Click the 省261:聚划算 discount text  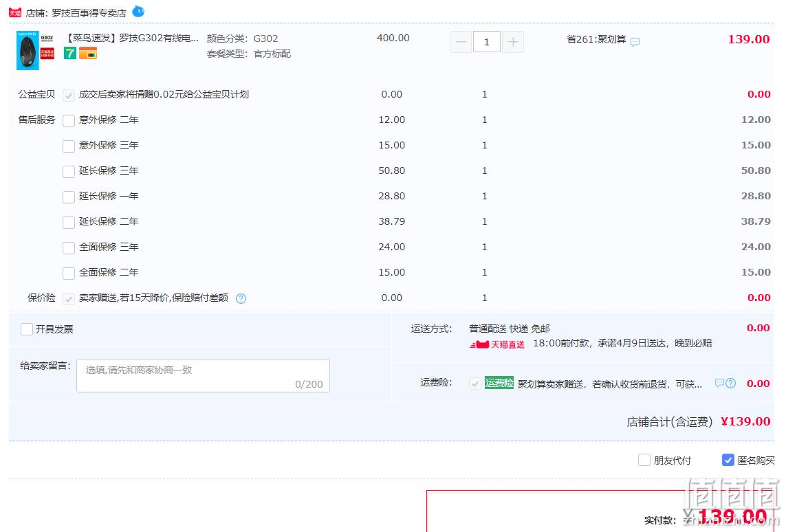pos(596,39)
